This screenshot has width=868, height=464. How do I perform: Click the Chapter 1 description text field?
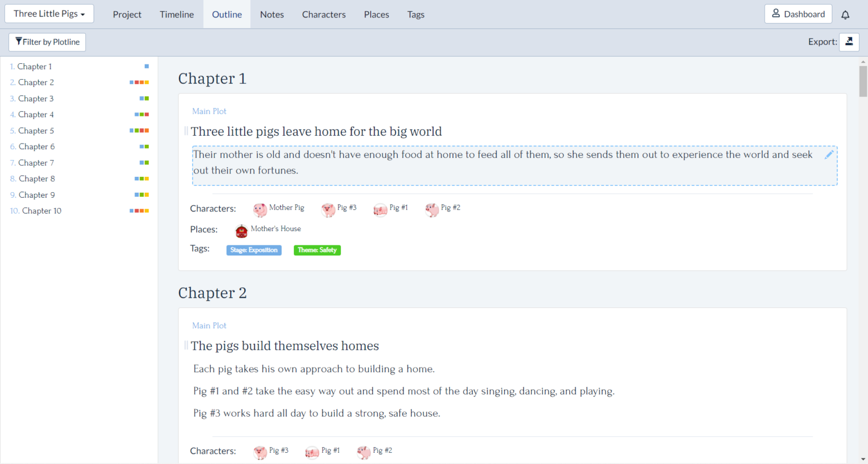pyautogui.click(x=503, y=163)
